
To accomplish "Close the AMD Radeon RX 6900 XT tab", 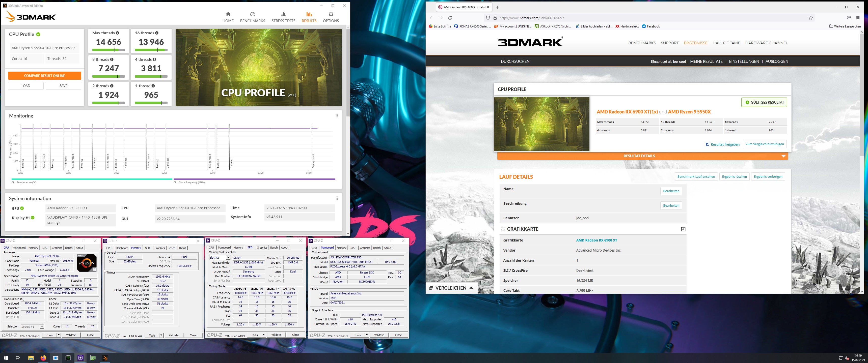I will (x=487, y=7).
